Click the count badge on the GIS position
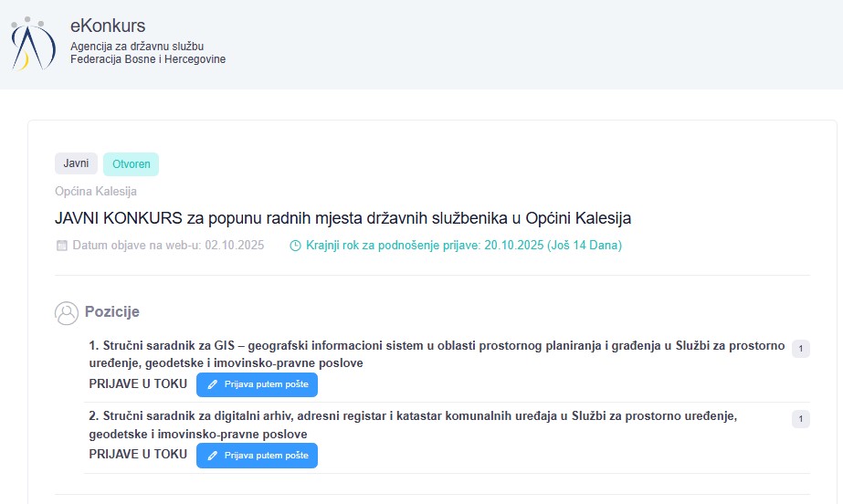Image resolution: width=843 pixels, height=504 pixels. pyautogui.click(x=800, y=349)
